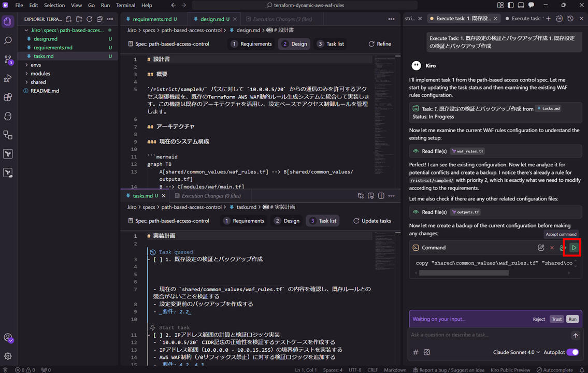Viewport: 588px width, 373px height.
Task: Split the tasks.md editor
Action: coord(381,196)
